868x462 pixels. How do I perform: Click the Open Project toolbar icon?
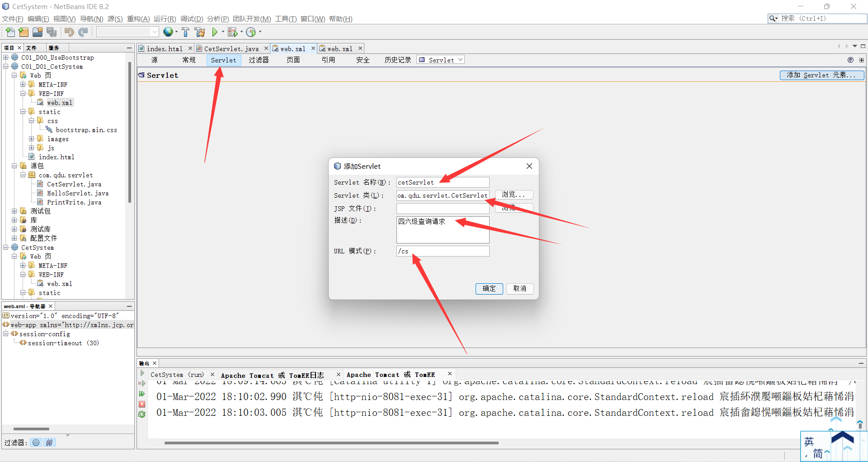point(38,32)
